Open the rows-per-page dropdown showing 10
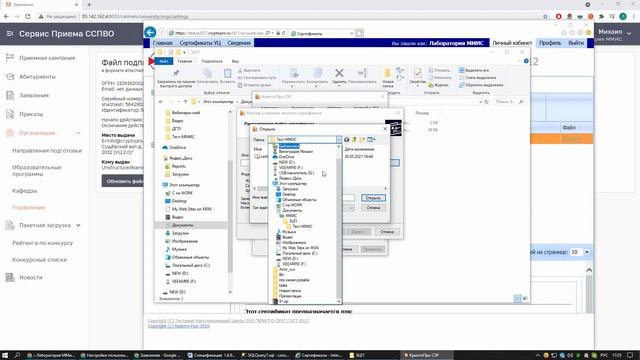The width and height of the screenshot is (640, 360). [x=587, y=252]
